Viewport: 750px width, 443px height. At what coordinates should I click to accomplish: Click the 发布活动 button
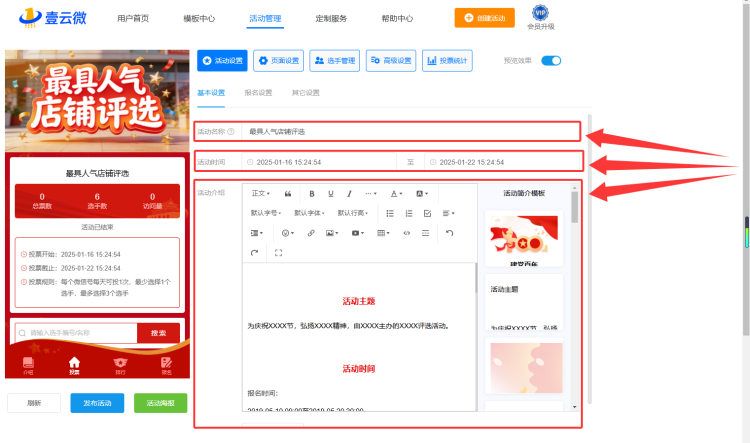(97, 403)
